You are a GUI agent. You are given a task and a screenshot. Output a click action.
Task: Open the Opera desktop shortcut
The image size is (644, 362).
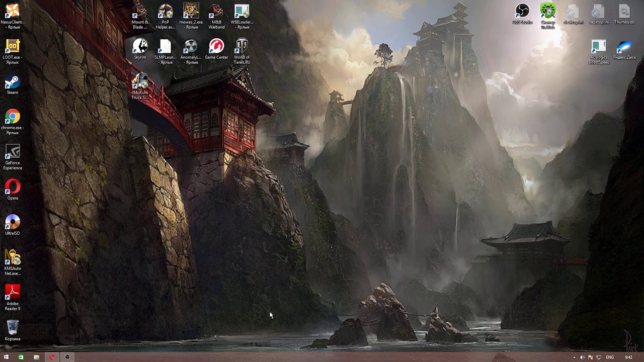[13, 190]
